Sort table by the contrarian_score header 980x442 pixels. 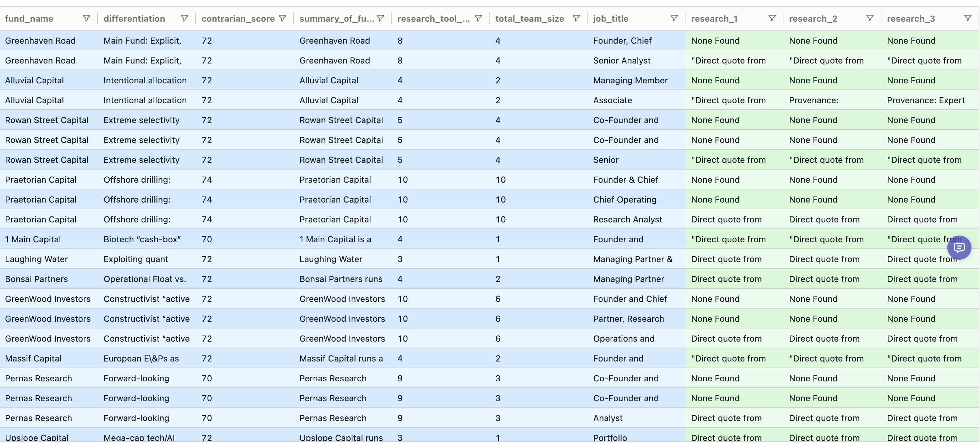click(x=237, y=18)
